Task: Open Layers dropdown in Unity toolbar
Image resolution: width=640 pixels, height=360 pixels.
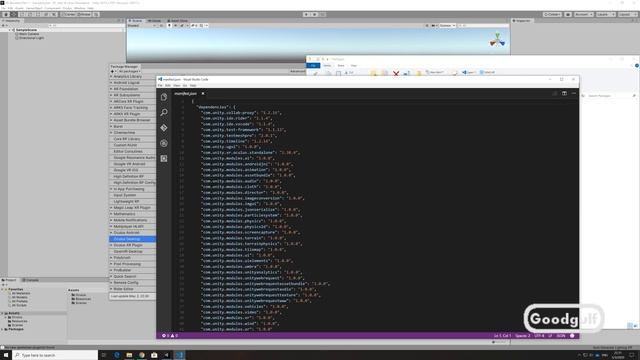Action: click(605, 14)
